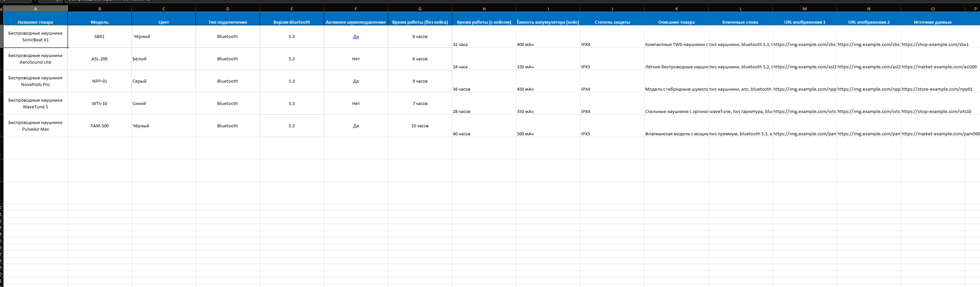
Task: Click the 'Активное шумоподавление' header cell
Action: point(356,19)
